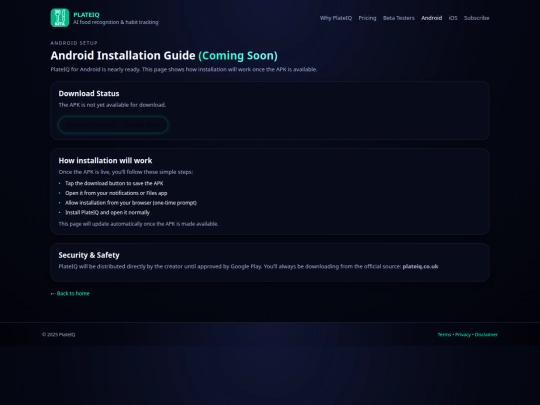The height and width of the screenshot is (405, 540).
Task: Switch to the iOS page
Action: click(453, 18)
